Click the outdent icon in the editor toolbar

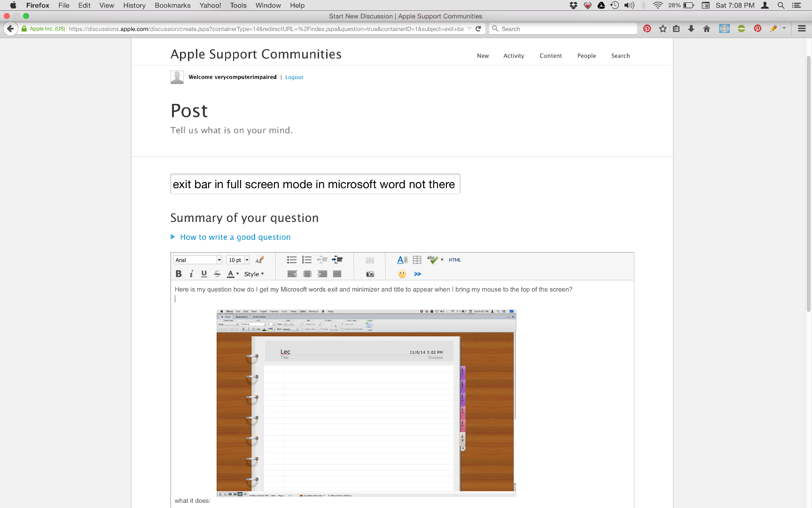(x=322, y=260)
